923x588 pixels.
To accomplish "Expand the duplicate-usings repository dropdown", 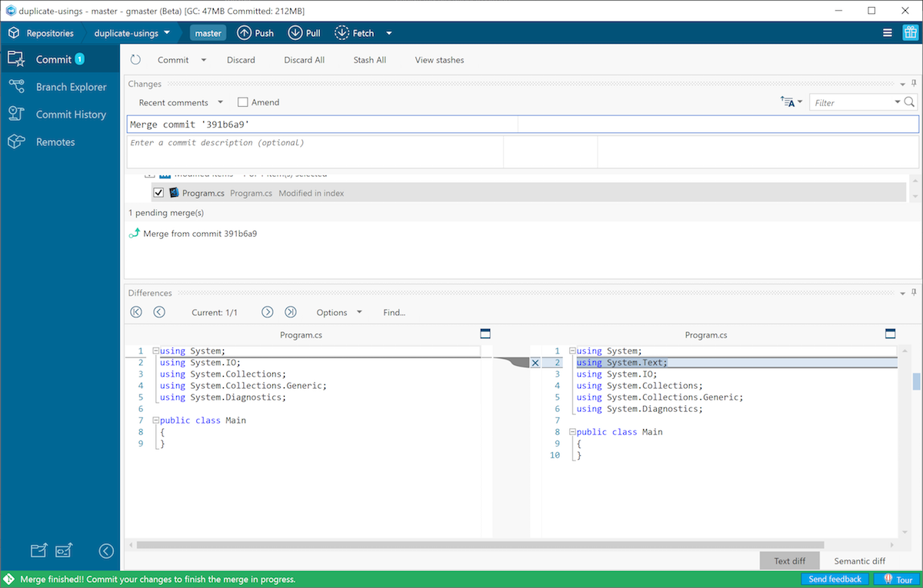I will point(166,33).
